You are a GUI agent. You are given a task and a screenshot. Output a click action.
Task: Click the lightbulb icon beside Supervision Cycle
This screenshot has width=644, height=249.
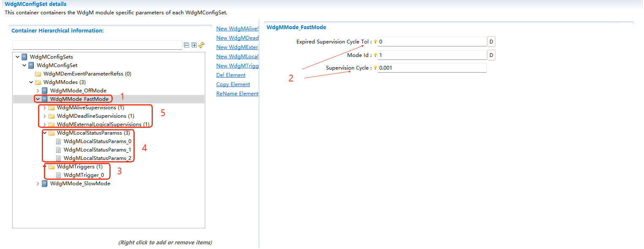[375, 68]
